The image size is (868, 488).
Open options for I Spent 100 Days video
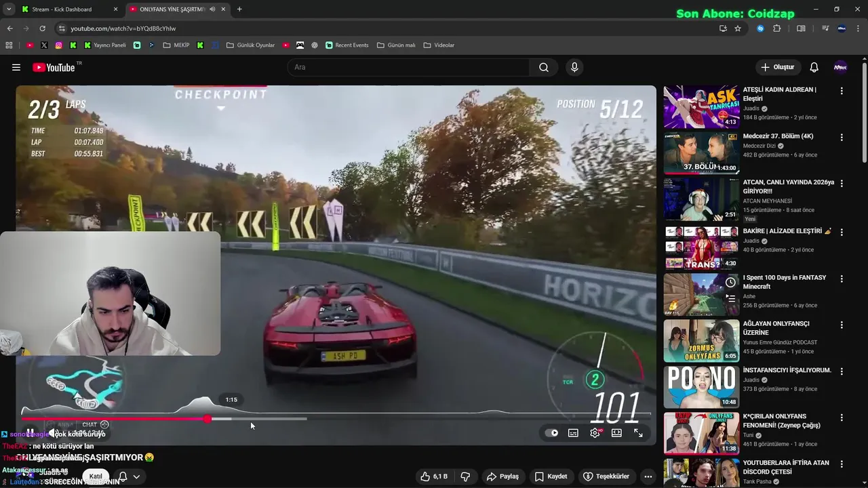point(842,279)
